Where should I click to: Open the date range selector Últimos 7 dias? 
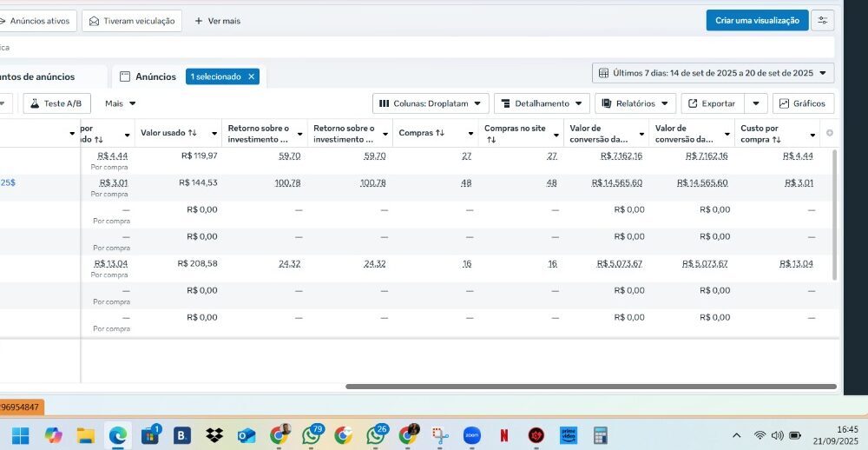tap(713, 73)
